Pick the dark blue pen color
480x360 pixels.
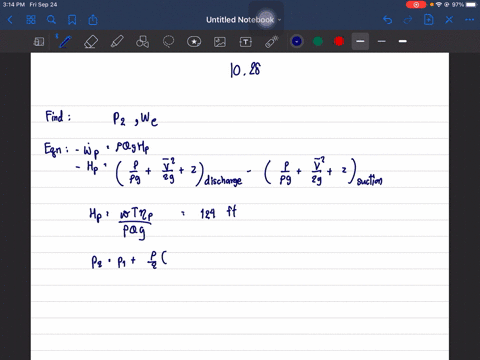tap(297, 41)
